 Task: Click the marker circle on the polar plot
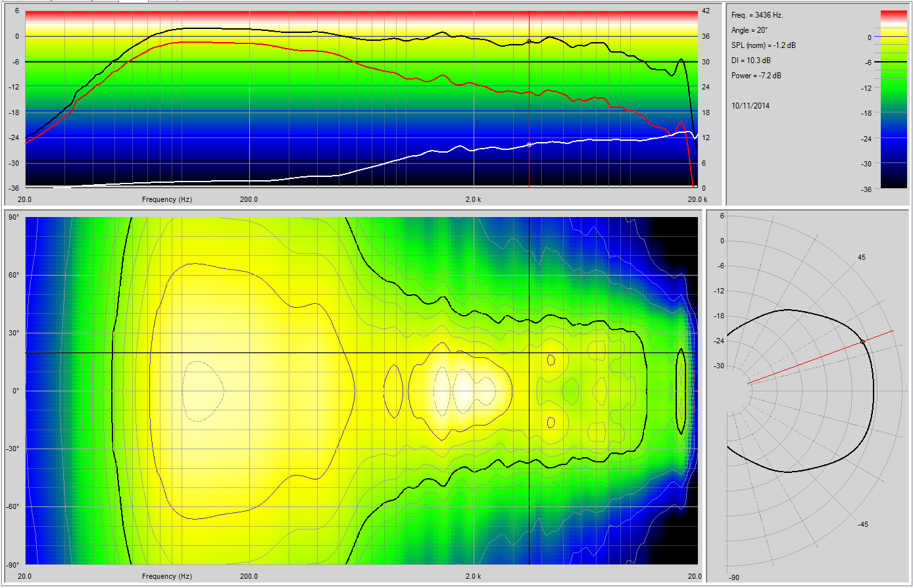(862, 342)
